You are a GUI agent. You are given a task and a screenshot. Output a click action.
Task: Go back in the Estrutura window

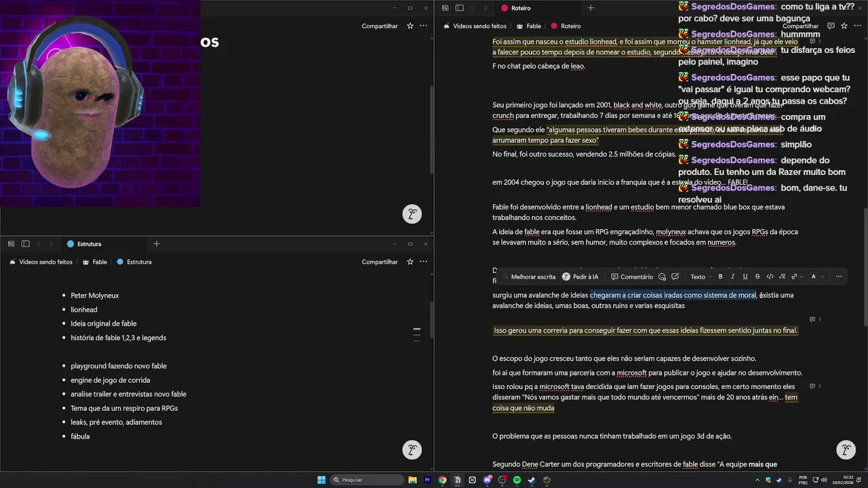point(39,244)
